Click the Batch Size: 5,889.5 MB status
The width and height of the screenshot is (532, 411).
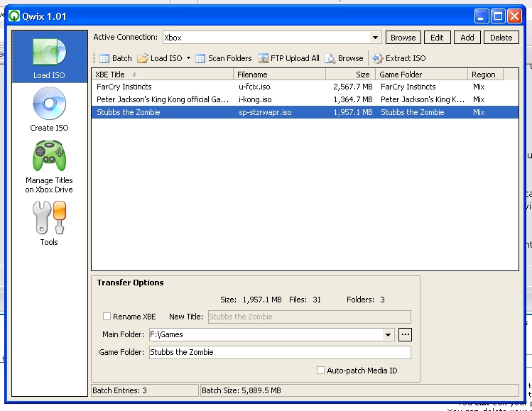coord(241,390)
